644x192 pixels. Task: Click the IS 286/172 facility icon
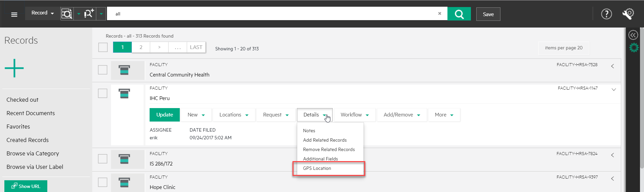click(124, 159)
